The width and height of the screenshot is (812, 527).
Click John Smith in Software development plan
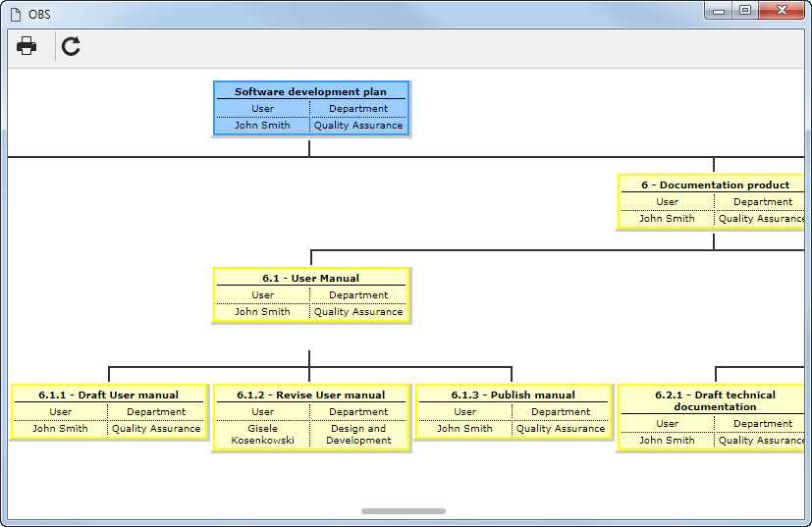coord(262,126)
